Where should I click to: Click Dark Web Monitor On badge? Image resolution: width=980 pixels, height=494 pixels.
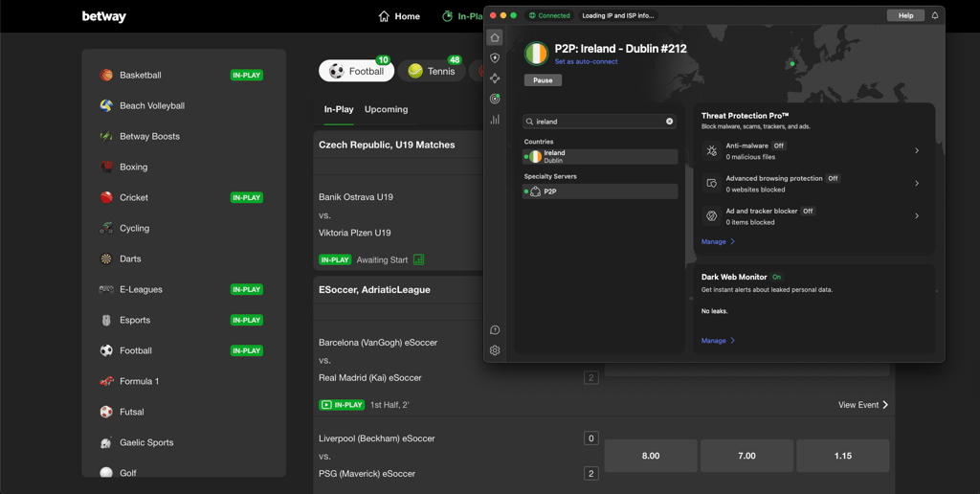776,277
